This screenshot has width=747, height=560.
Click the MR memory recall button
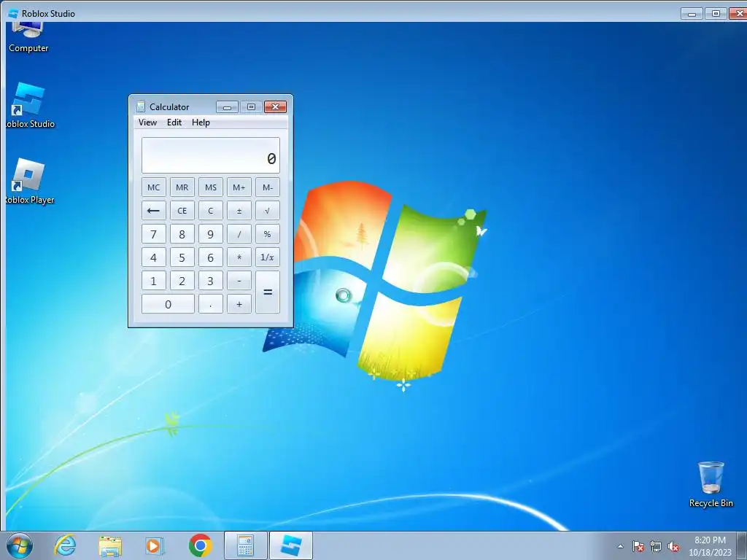182,187
